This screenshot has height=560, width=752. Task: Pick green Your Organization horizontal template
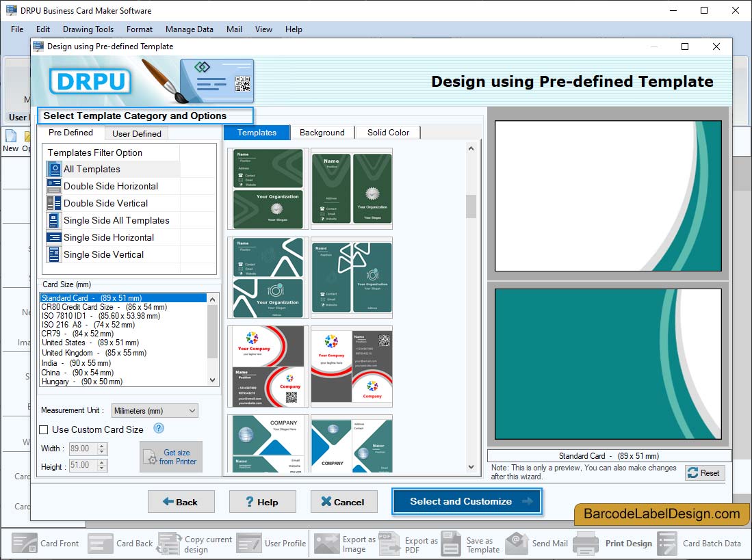[268, 189]
